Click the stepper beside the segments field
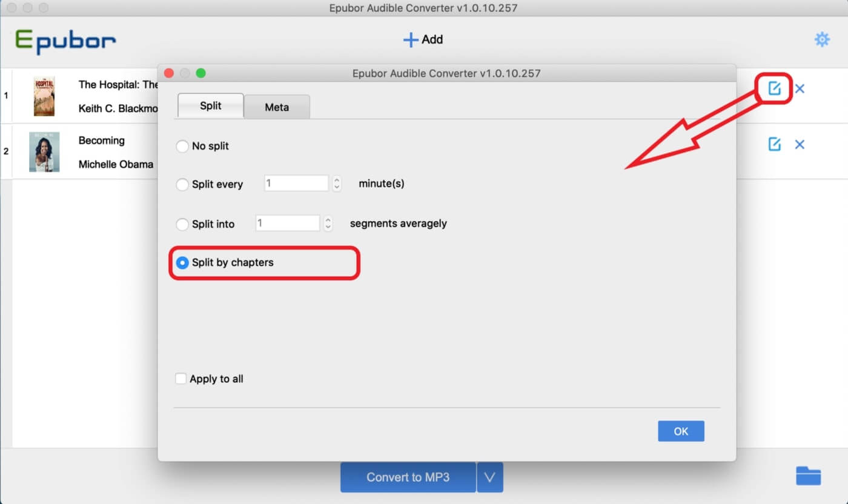Image resolution: width=848 pixels, height=504 pixels. tap(328, 223)
